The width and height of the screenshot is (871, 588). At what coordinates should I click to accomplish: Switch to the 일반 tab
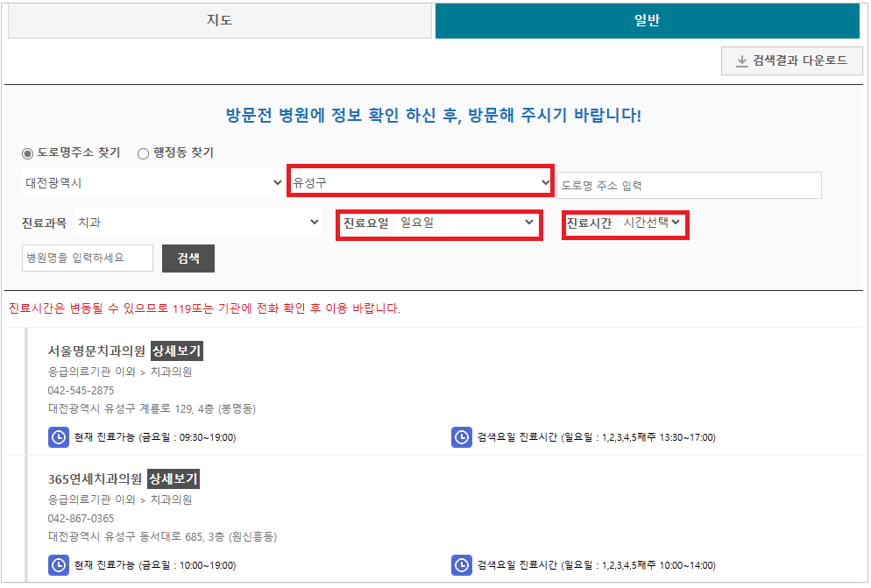click(648, 20)
